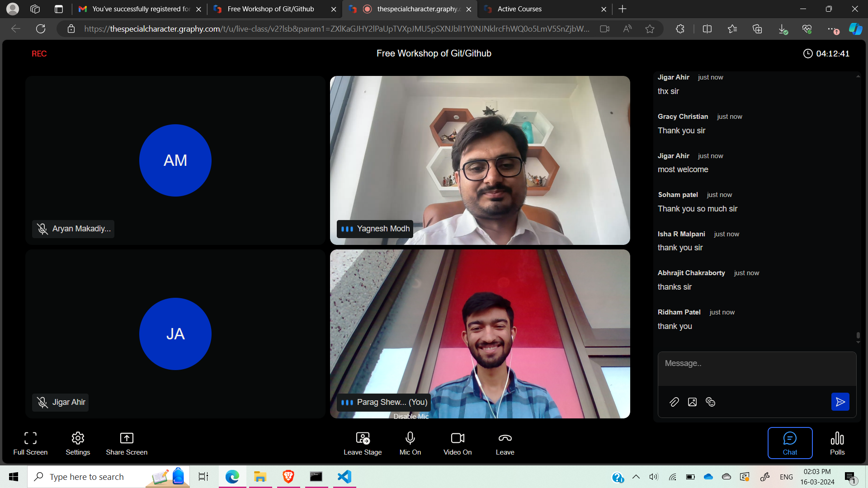The height and width of the screenshot is (488, 868).
Task: Switch to the Active Courses tab
Action: coord(542,9)
